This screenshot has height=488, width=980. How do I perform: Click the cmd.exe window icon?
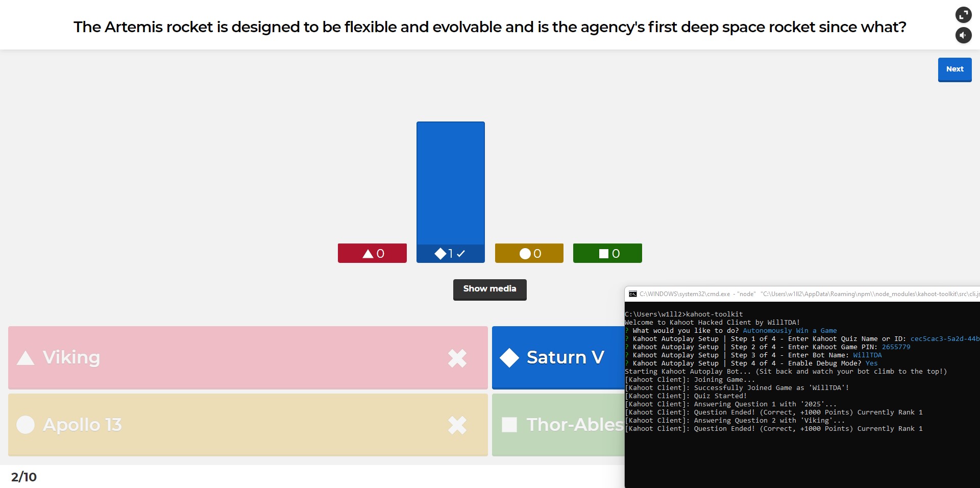coord(633,294)
